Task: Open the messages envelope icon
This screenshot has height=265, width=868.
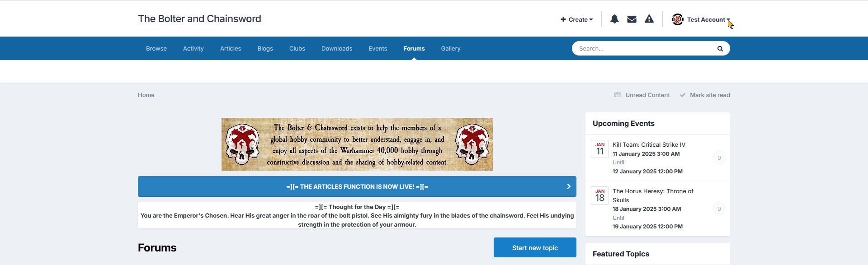Action: pyautogui.click(x=632, y=19)
